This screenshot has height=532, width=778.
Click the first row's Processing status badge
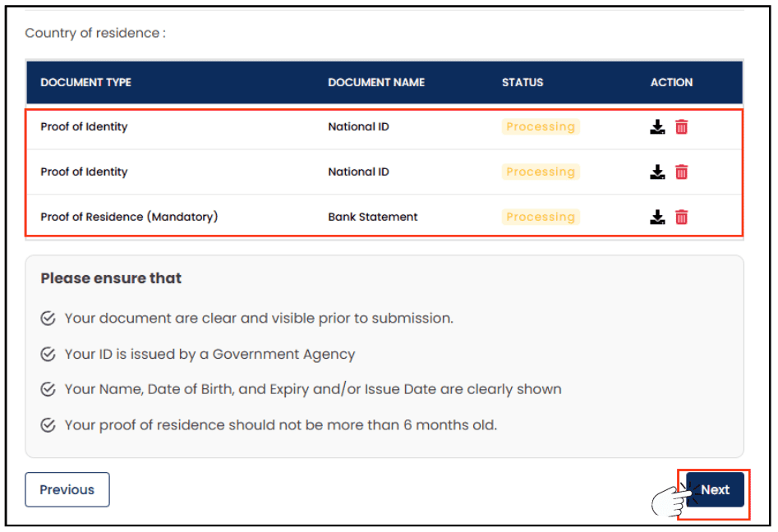point(541,127)
